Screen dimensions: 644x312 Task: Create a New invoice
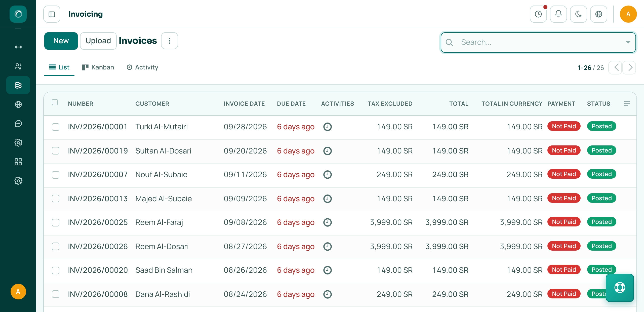point(61,41)
